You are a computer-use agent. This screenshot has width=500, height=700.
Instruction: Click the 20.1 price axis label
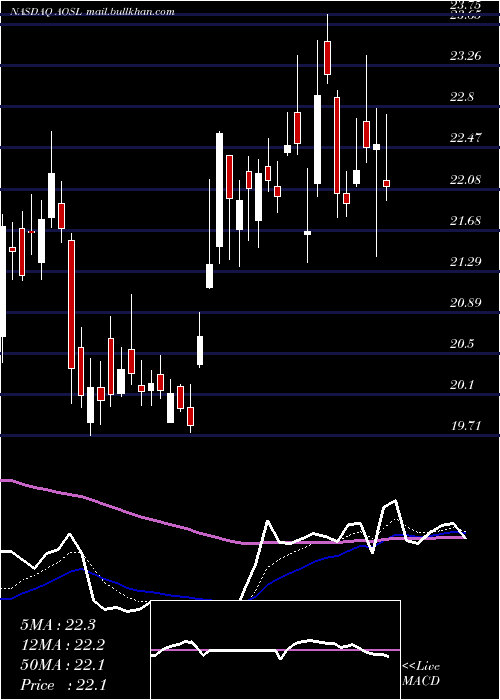pyautogui.click(x=462, y=385)
